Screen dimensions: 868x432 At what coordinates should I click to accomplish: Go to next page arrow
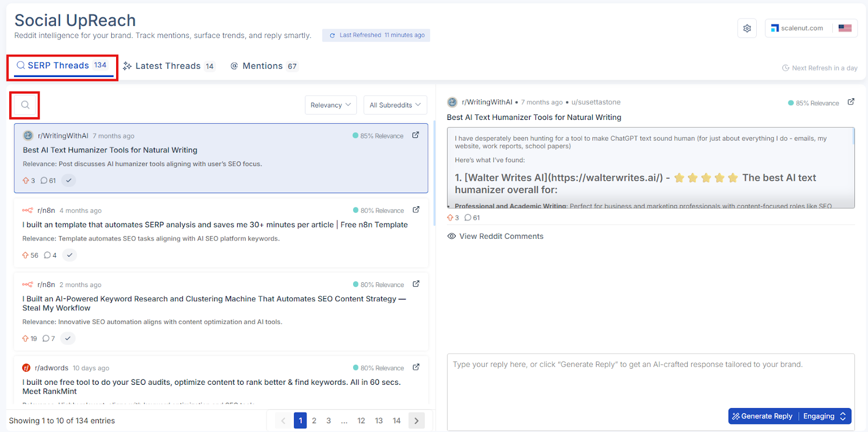(x=416, y=421)
